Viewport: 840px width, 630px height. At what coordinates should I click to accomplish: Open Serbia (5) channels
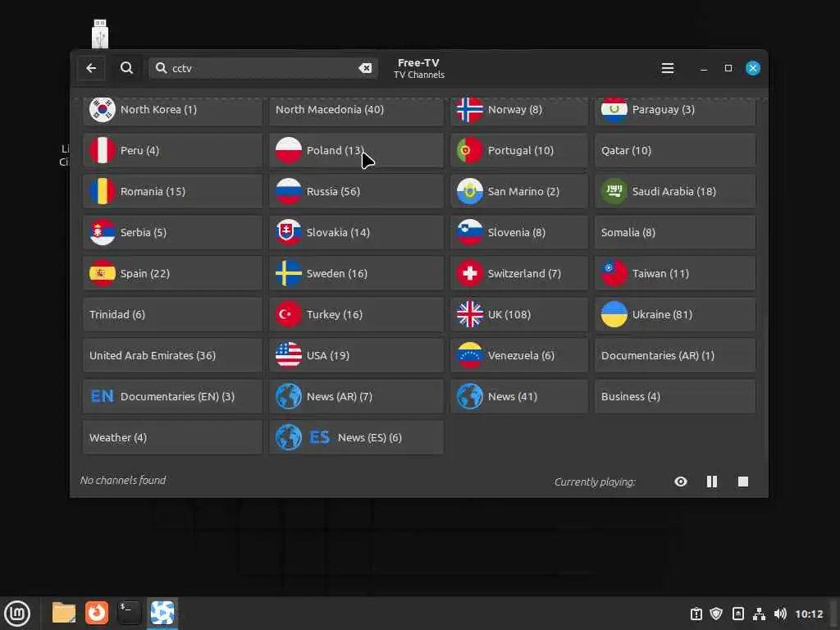pos(172,232)
